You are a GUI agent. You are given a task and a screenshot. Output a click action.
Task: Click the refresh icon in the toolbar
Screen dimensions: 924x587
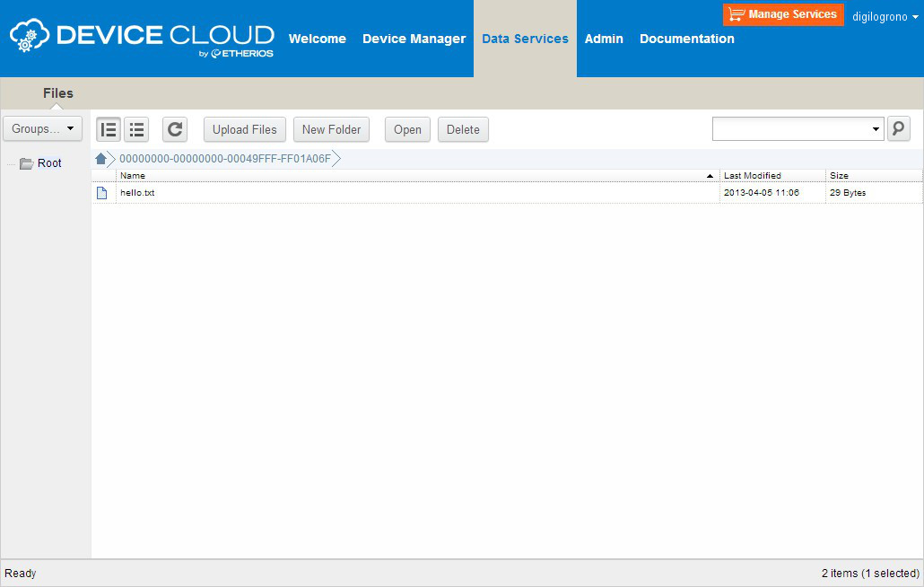coord(175,129)
